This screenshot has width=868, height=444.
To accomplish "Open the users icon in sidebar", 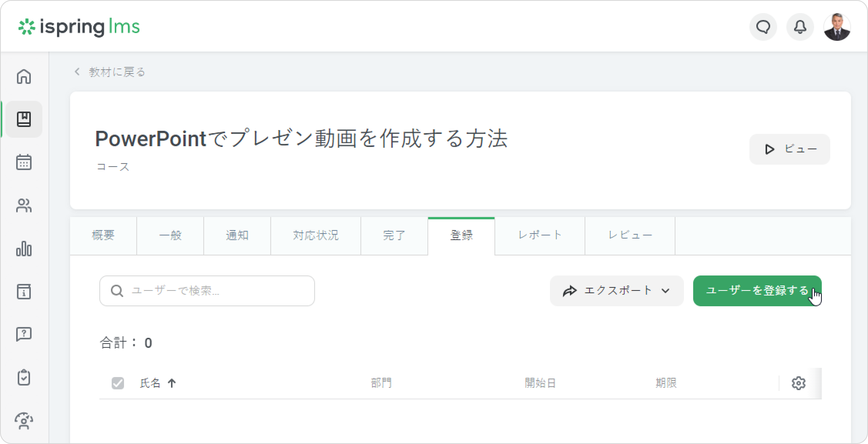I will 24,205.
